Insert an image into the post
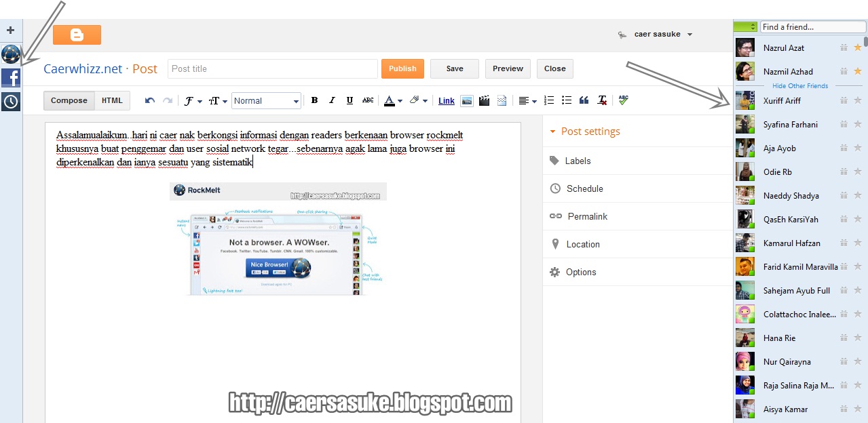868x423 pixels. tap(466, 100)
